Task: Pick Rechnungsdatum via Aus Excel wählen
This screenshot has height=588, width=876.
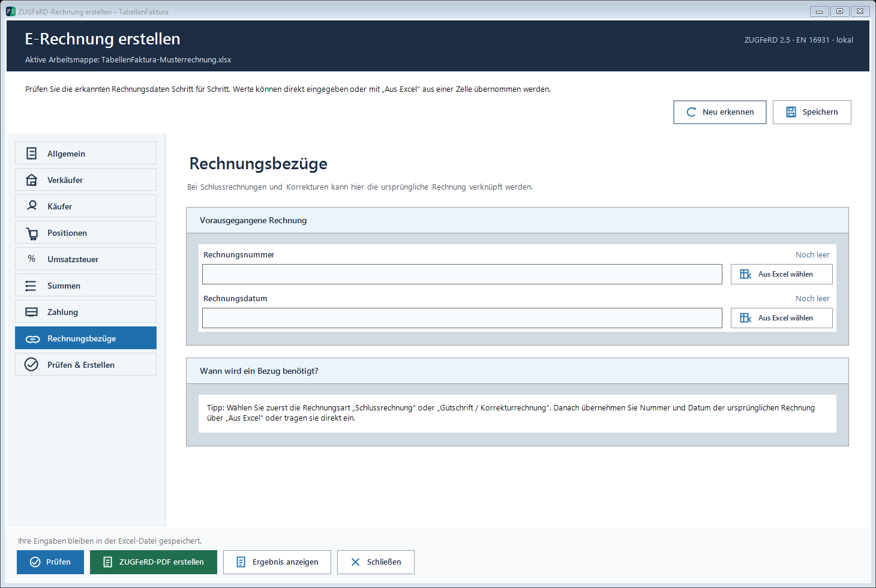Action: point(782,318)
